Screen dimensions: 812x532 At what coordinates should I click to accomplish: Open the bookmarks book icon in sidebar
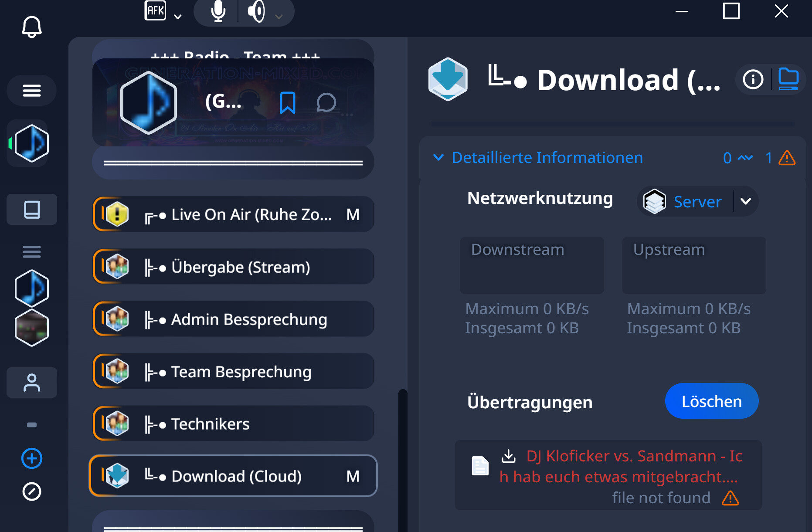pyautogui.click(x=31, y=210)
